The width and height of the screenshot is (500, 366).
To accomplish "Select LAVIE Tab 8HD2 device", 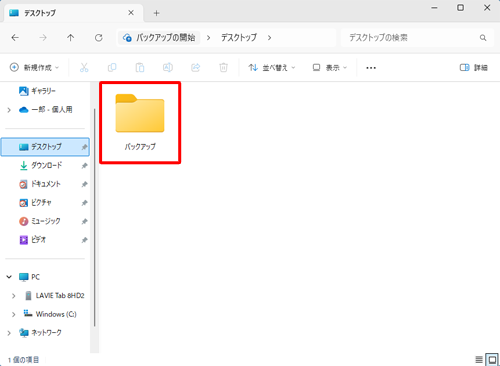I will pyautogui.click(x=55, y=296).
